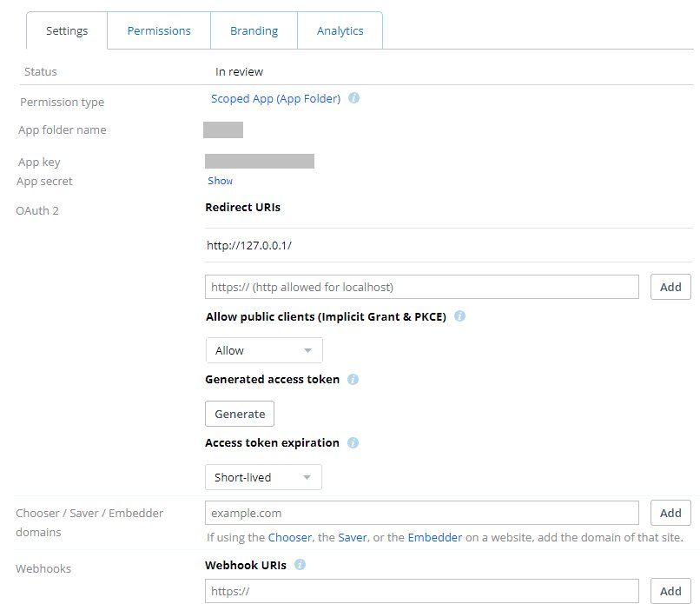The image size is (700, 604).
Task: Click info icon beside Access token expiration
Action: pos(353,442)
